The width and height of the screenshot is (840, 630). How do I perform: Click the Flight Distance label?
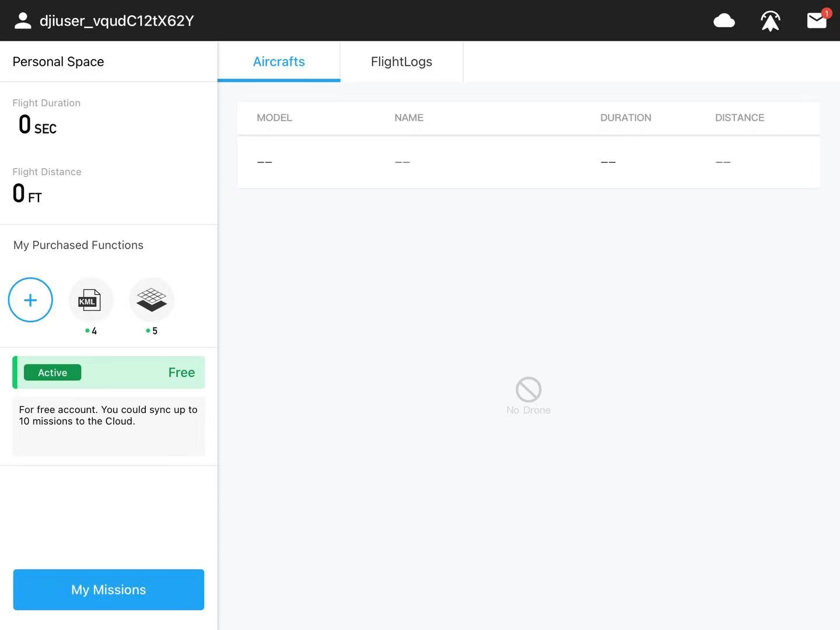pos(47,172)
